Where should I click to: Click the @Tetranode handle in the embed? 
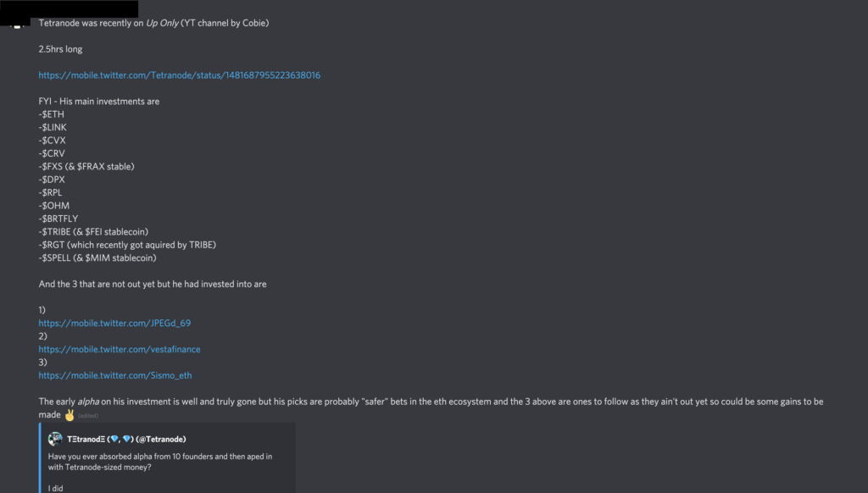click(160, 439)
